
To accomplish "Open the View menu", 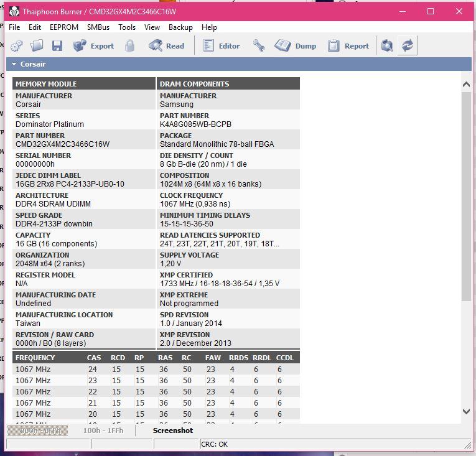I will pyautogui.click(x=152, y=27).
